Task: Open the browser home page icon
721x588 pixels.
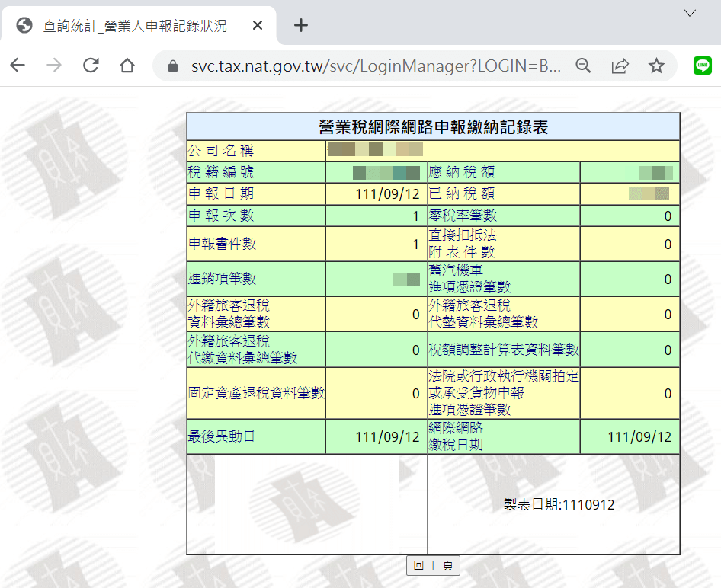Action: [127, 66]
